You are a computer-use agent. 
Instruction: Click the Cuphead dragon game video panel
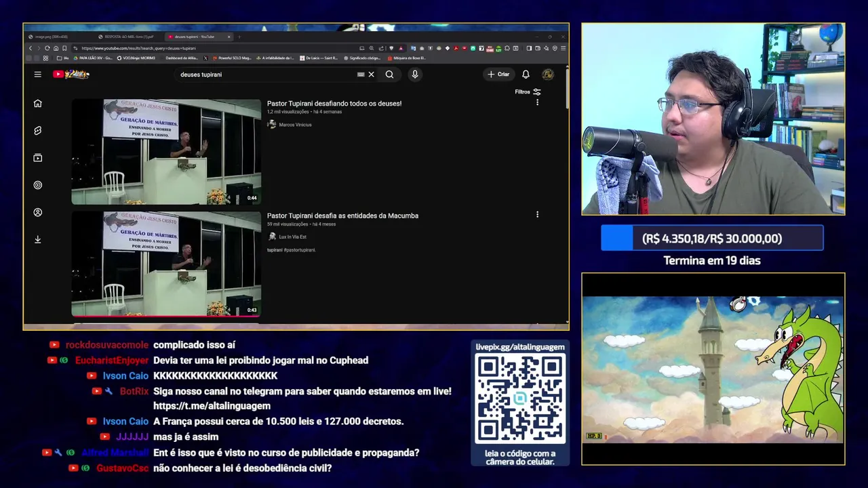(x=713, y=369)
